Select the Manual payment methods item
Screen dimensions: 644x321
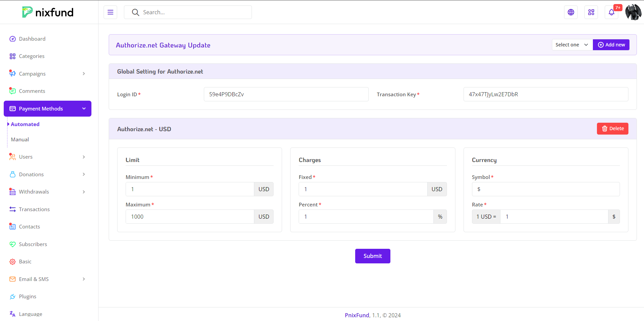point(20,140)
